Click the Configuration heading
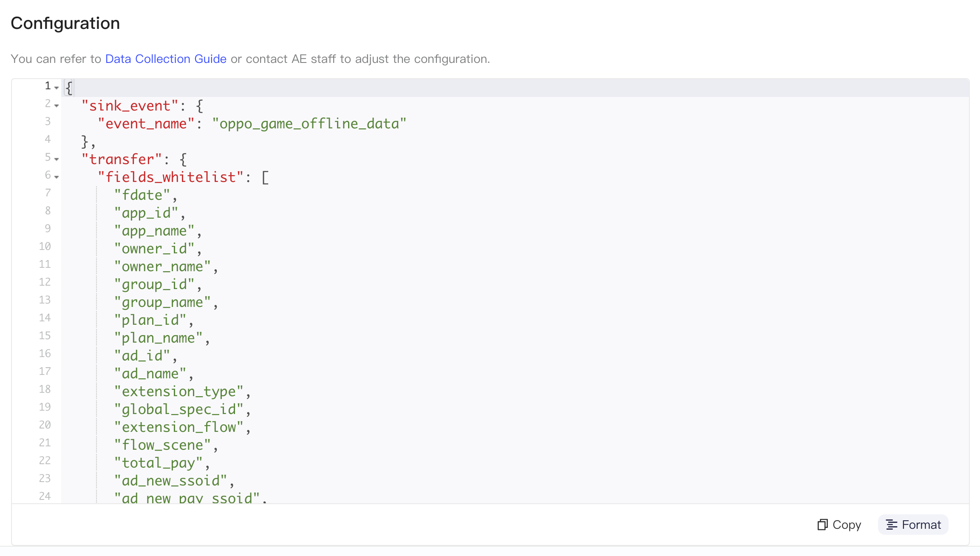 tap(65, 23)
